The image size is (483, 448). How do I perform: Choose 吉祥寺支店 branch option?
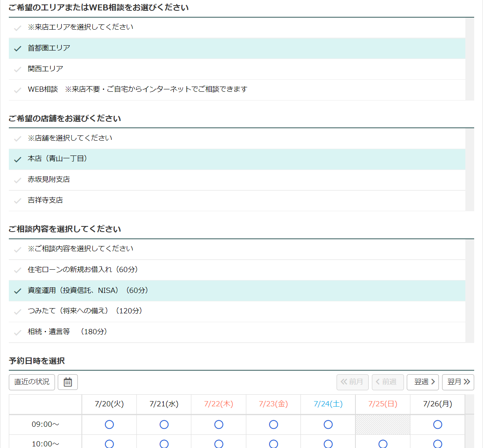pos(45,200)
